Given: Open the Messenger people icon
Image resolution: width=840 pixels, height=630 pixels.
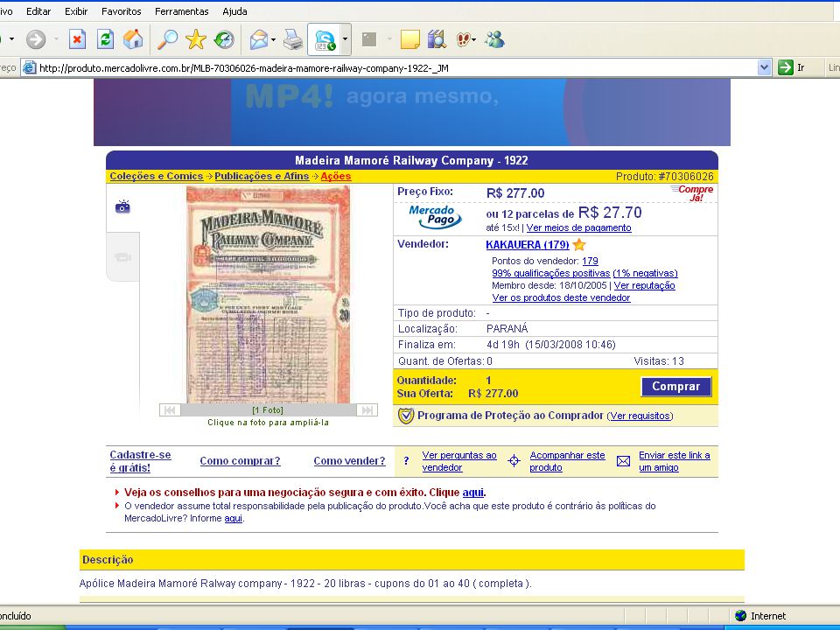Looking at the screenshot, I should coord(494,39).
